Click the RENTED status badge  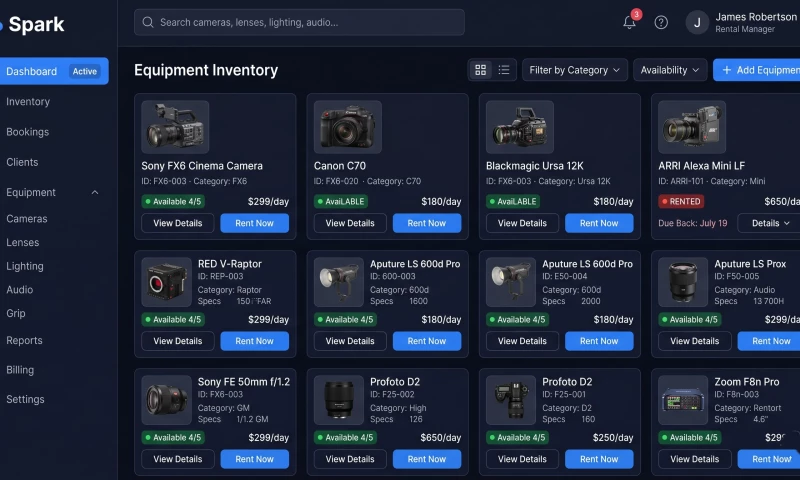pyautogui.click(x=681, y=201)
